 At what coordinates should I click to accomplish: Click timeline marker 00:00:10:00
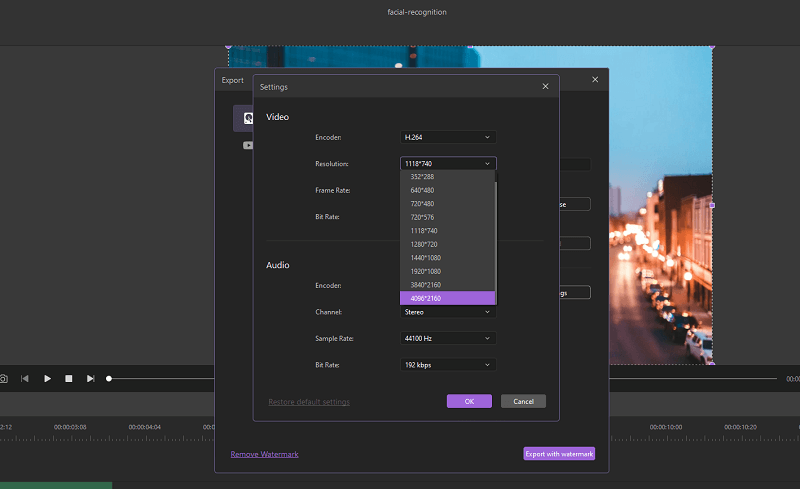(666, 427)
